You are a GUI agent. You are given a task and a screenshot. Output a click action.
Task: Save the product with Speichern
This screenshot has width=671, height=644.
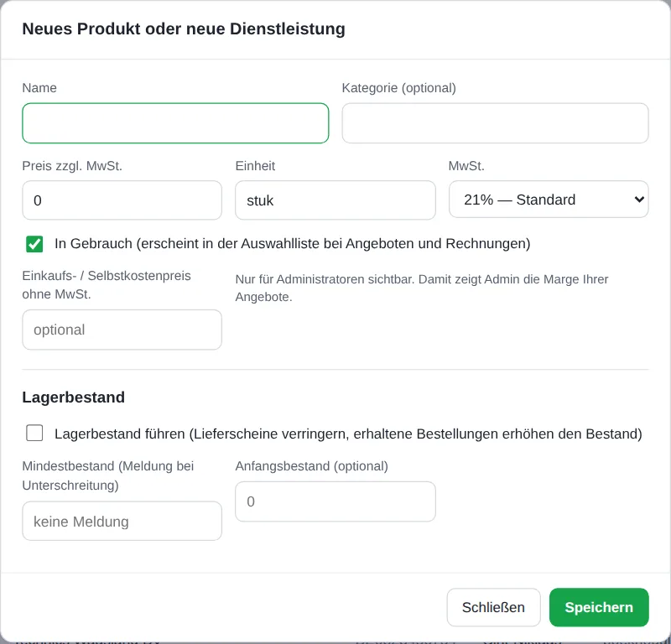(x=599, y=607)
